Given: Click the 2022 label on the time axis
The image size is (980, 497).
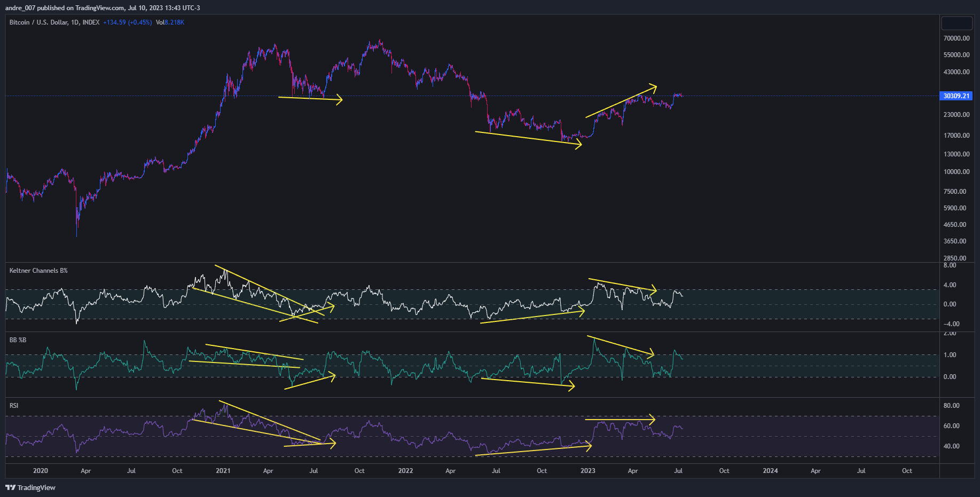Looking at the screenshot, I should (x=406, y=471).
